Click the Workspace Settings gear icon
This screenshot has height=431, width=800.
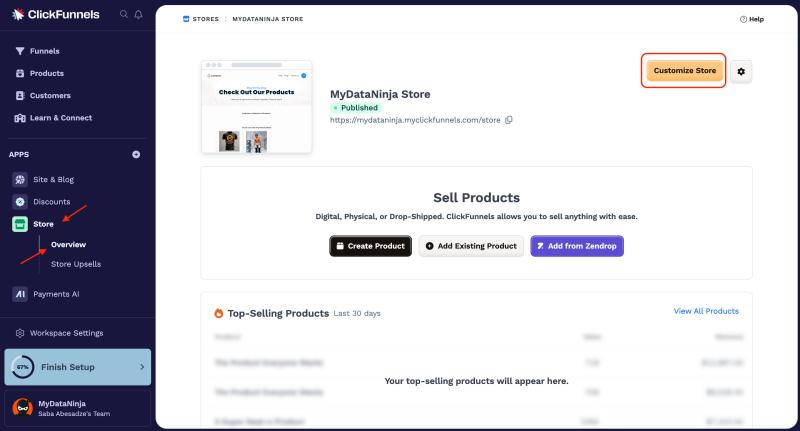pyautogui.click(x=20, y=333)
